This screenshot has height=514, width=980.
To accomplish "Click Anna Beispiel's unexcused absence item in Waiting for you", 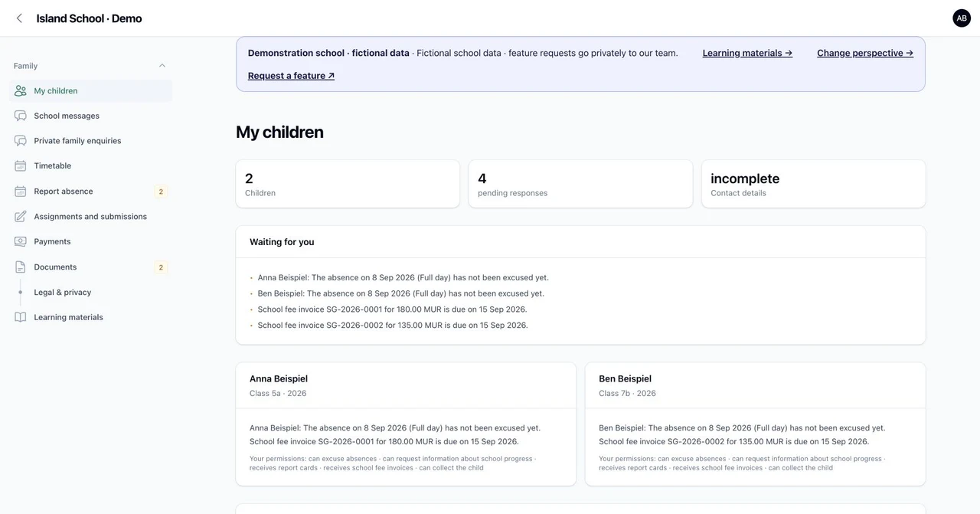I will pos(403,277).
